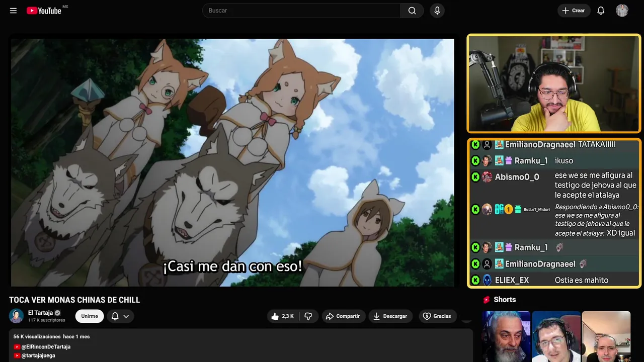Open the account avatar menu
The image size is (644, 362).
(x=622, y=11)
